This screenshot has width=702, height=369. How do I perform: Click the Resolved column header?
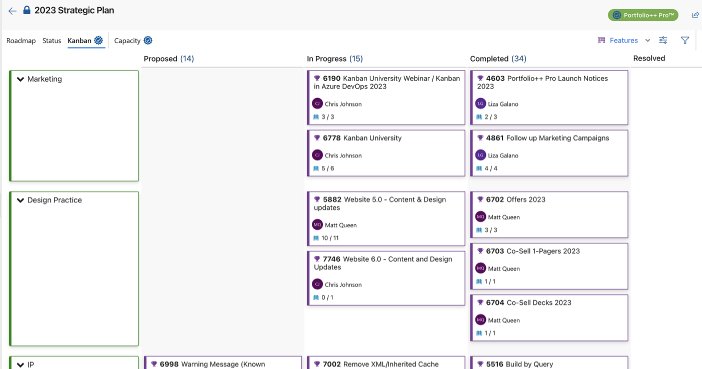(649, 58)
